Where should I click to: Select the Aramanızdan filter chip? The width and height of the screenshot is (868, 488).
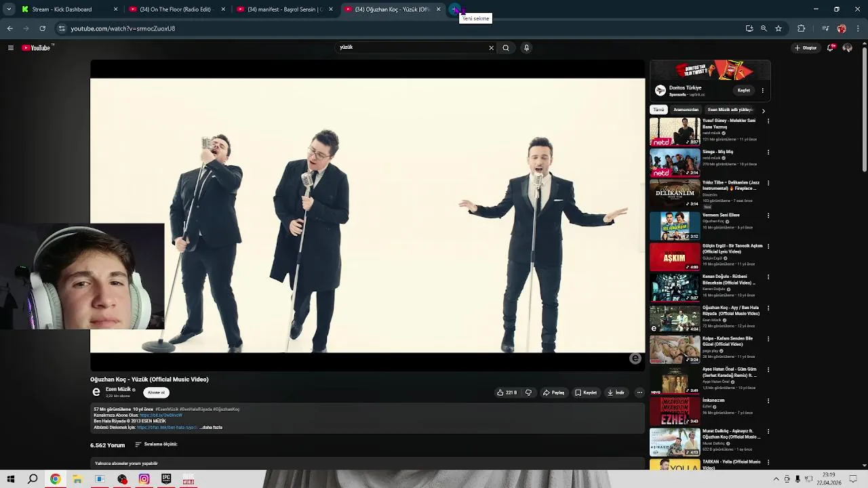[686, 110]
